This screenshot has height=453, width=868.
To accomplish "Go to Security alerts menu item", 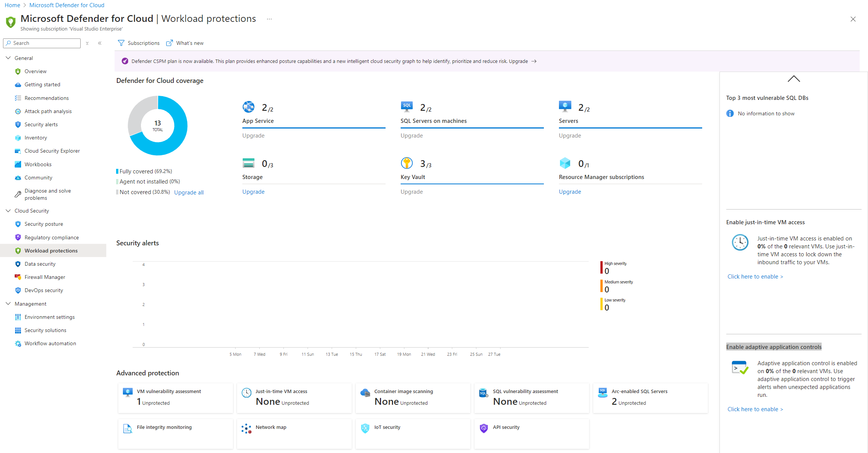I will tap(41, 124).
